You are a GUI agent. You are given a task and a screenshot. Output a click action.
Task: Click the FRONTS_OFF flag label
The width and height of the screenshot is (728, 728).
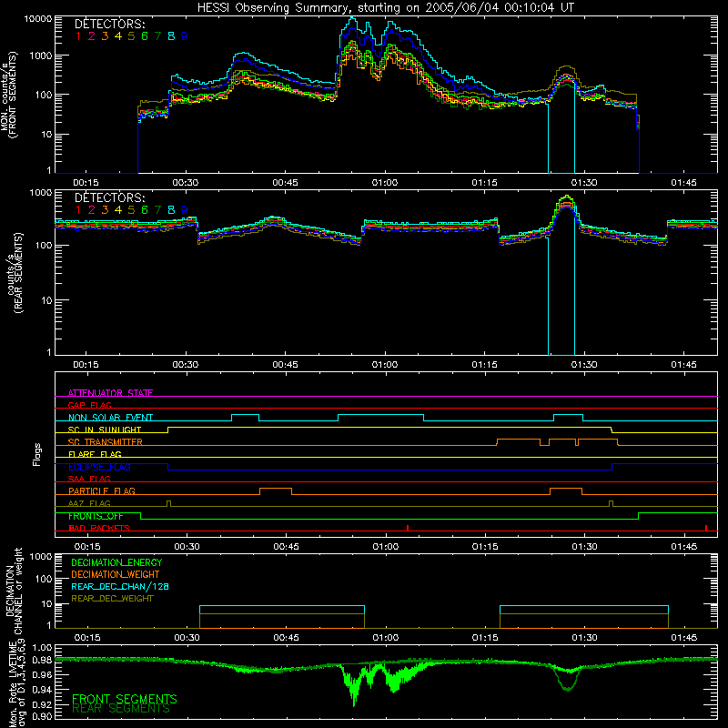coord(96,516)
